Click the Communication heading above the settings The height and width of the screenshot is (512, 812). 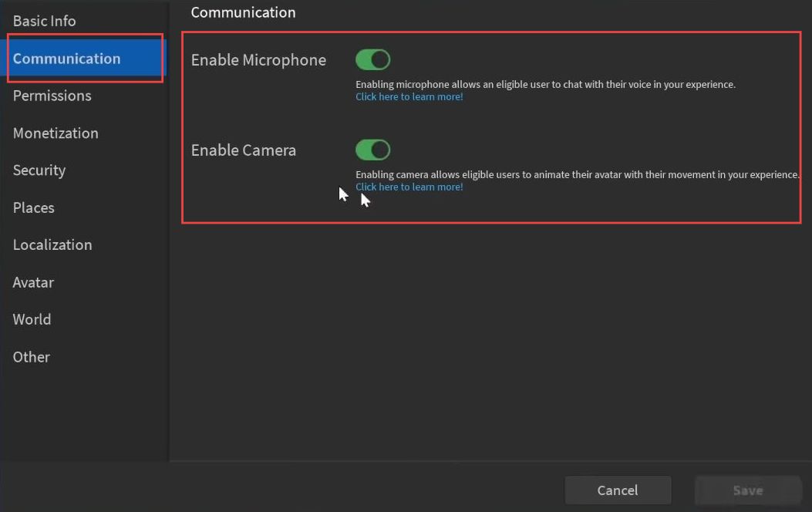pos(243,12)
